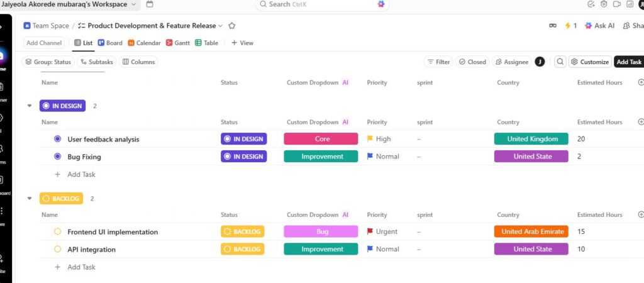This screenshot has height=283, width=644.
Task: Click the United Arab Emirate country tag
Action: tap(531, 231)
